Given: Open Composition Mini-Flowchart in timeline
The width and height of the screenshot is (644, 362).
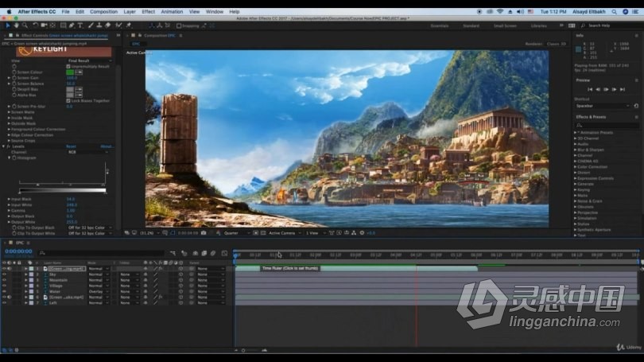Looking at the screenshot, I should tap(173, 253).
